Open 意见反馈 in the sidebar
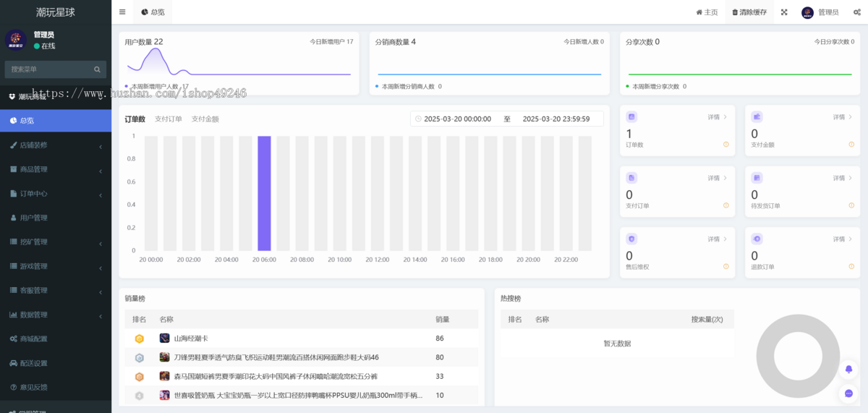The height and width of the screenshot is (413, 868). coord(56,387)
